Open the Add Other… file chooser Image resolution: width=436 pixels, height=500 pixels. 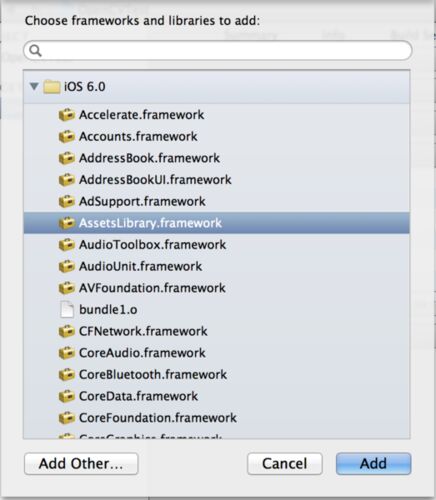coord(81,464)
